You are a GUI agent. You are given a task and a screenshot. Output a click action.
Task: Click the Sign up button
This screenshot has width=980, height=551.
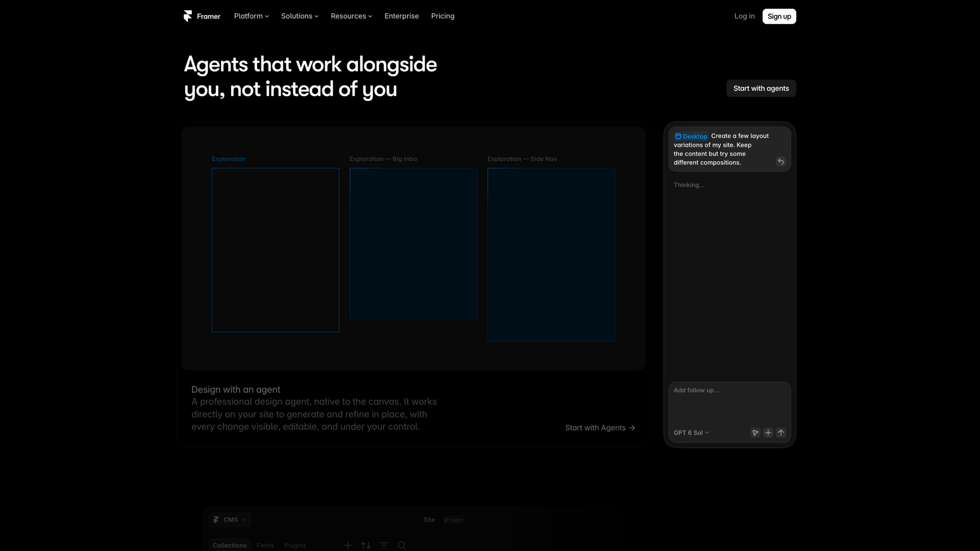779,16
